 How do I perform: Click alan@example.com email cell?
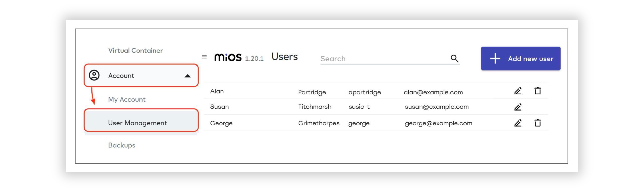tap(433, 92)
